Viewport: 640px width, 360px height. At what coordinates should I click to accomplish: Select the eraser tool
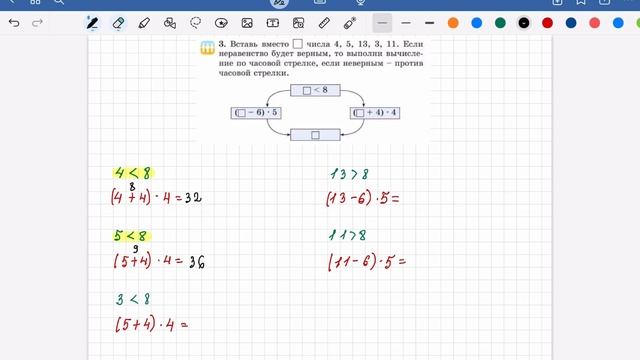click(x=118, y=23)
